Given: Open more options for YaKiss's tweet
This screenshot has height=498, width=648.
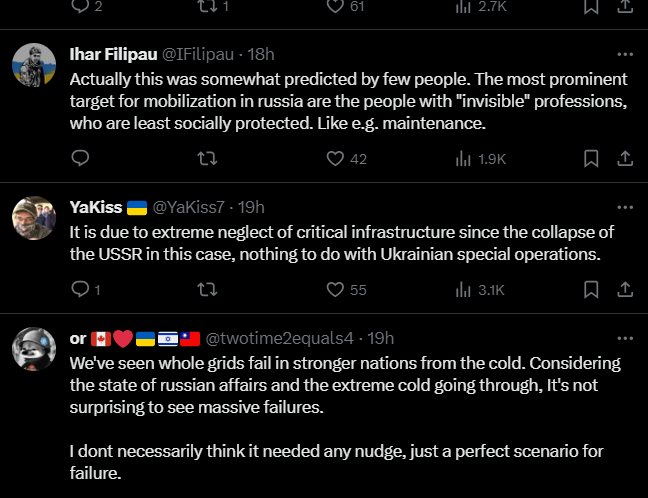Looking at the screenshot, I should tap(625, 207).
